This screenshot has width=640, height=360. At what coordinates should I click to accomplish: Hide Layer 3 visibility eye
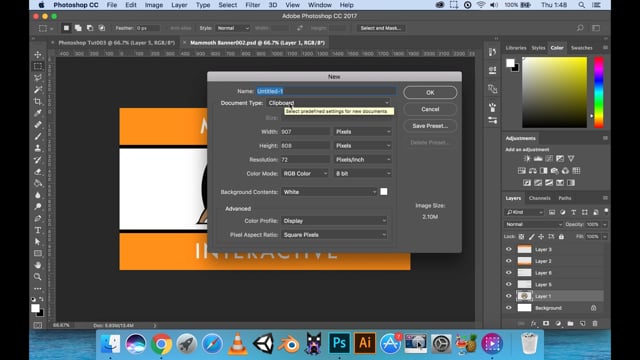(509, 249)
